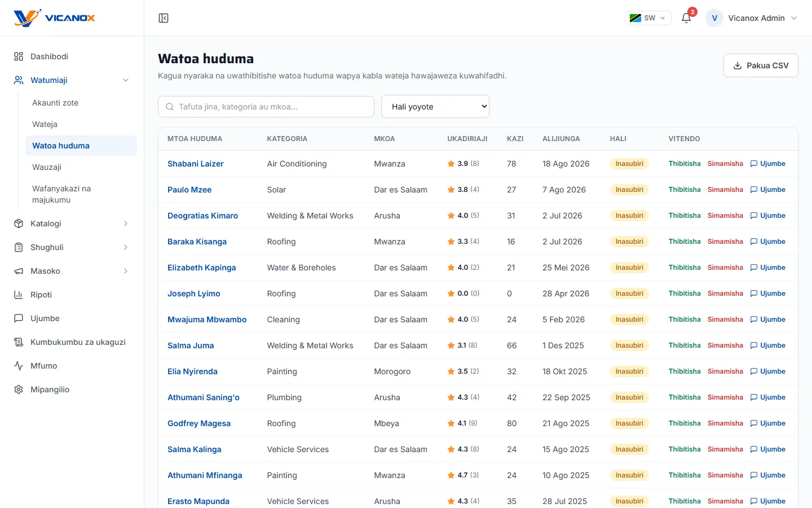This screenshot has height=508, width=812.
Task: Click the Masoko megaphone icon
Action: pyautogui.click(x=19, y=271)
